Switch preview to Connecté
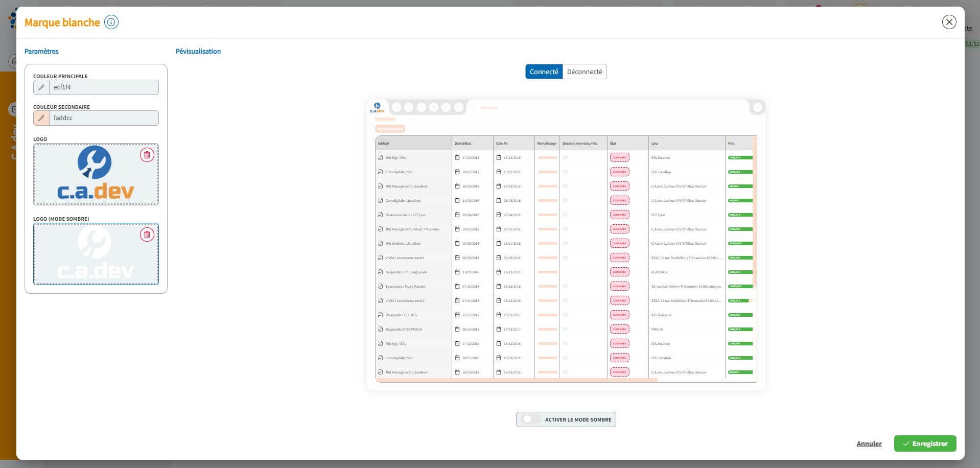Image resolution: width=980 pixels, height=468 pixels. point(544,72)
